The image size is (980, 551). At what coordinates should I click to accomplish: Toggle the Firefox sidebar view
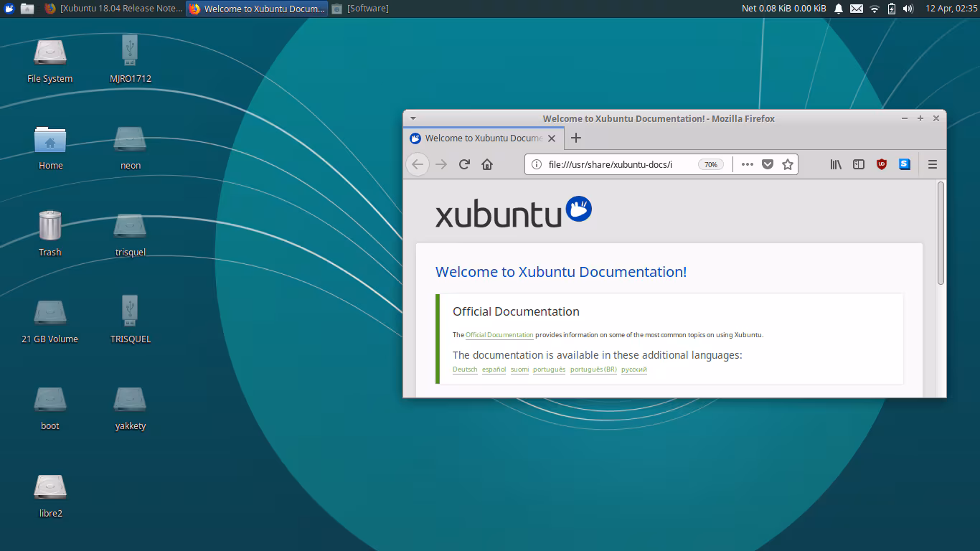(859, 164)
